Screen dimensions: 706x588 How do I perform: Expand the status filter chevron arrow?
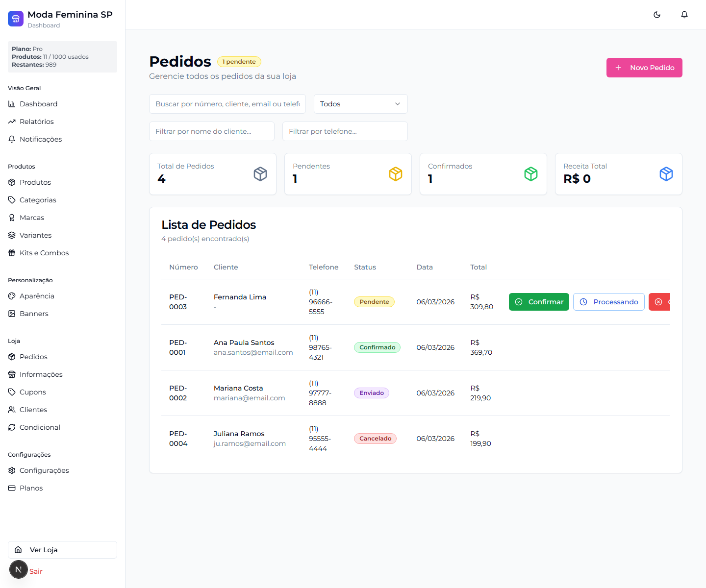point(398,104)
